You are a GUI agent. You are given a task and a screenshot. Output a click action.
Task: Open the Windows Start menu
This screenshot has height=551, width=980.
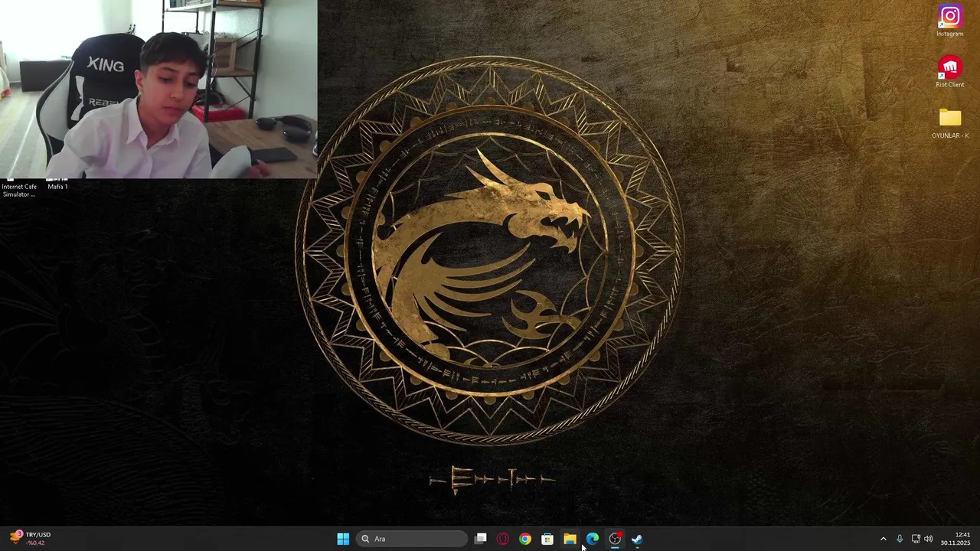click(x=343, y=539)
